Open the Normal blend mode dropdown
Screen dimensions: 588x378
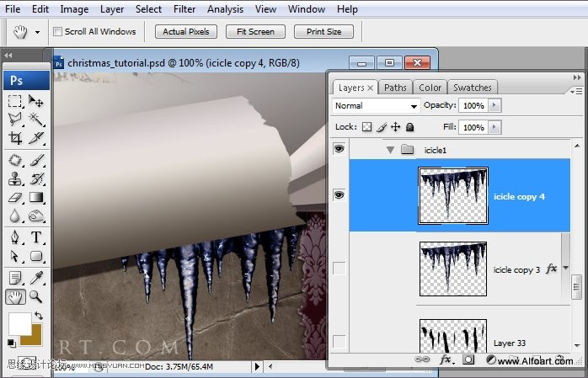[x=376, y=105]
